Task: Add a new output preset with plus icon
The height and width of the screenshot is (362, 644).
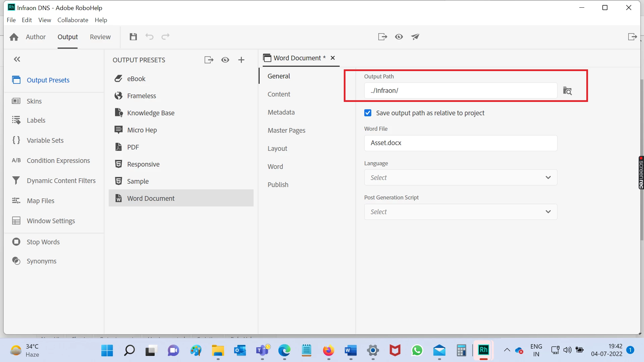Action: click(x=241, y=60)
